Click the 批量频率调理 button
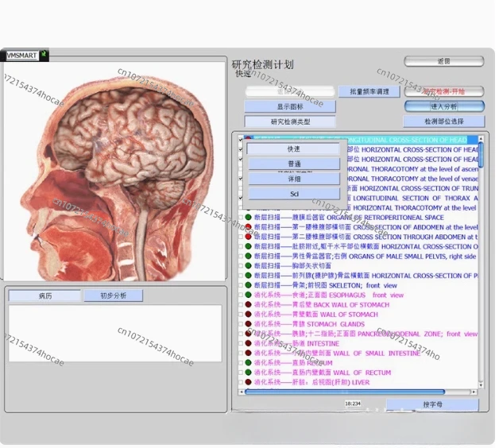This screenshot has height=448, width=499. 369,91
